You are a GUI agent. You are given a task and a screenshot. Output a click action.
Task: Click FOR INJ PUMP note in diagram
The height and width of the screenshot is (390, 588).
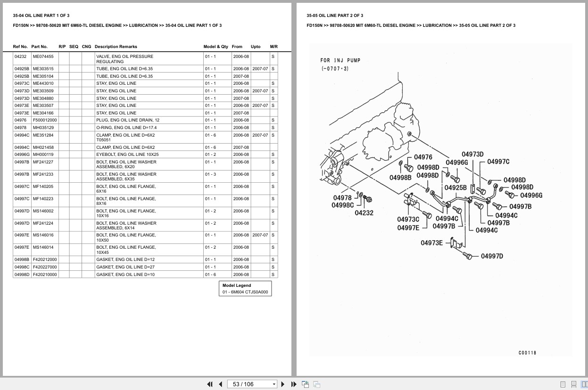(x=340, y=60)
